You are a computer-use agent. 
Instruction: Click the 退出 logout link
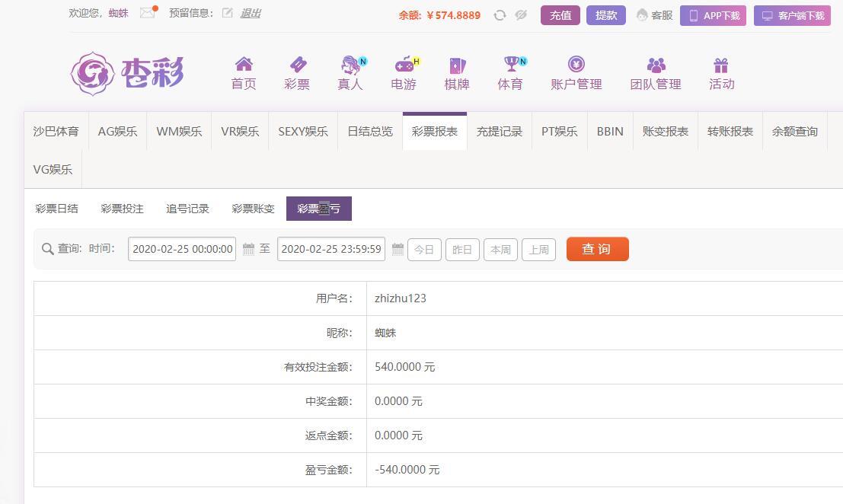(x=250, y=13)
